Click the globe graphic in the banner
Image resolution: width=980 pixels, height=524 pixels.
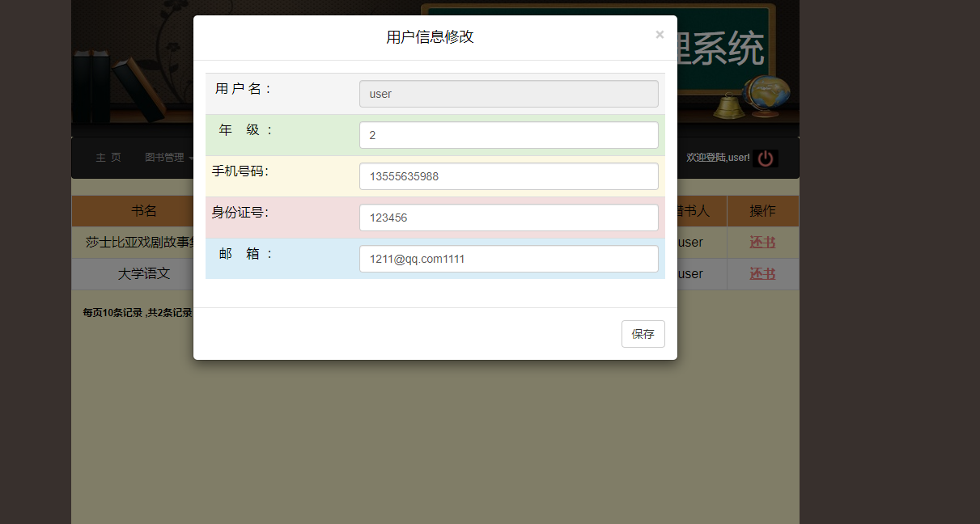766,91
